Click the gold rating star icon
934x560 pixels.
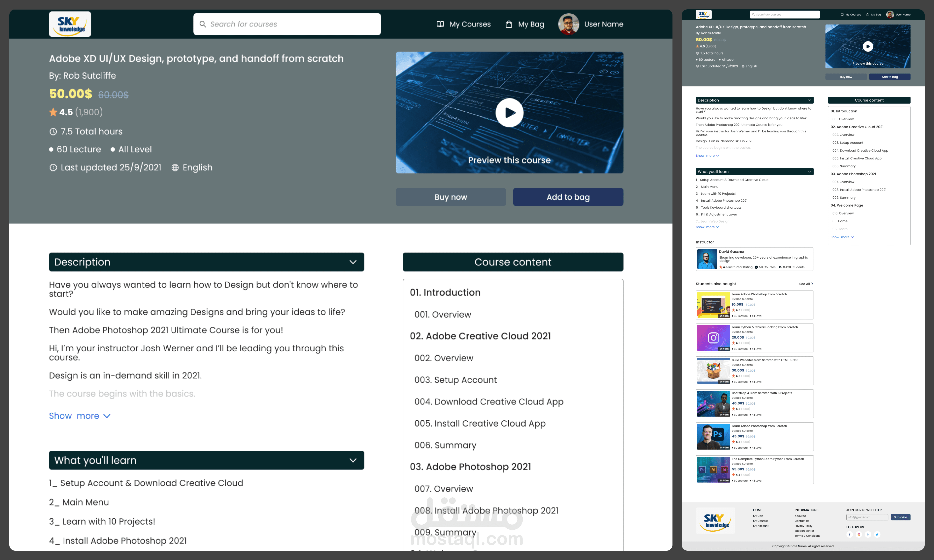point(53,112)
